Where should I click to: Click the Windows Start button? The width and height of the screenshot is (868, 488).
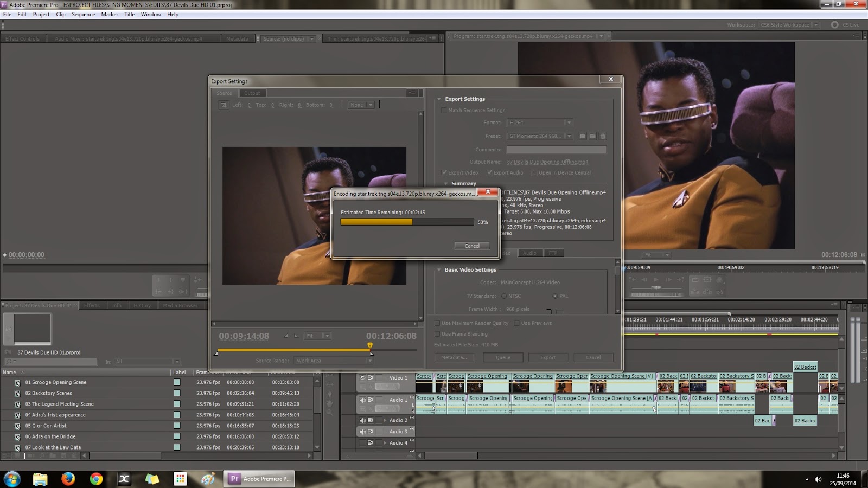point(12,479)
